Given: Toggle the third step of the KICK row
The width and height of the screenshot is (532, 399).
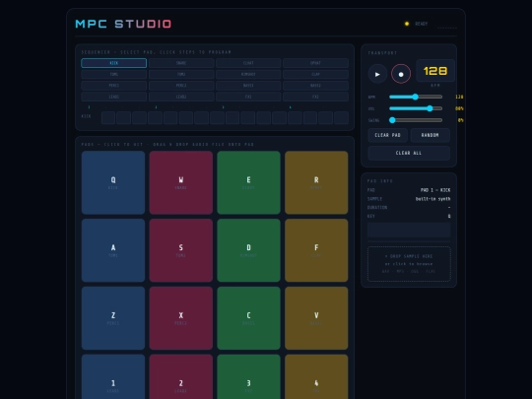Looking at the screenshot, I should [x=140, y=118].
